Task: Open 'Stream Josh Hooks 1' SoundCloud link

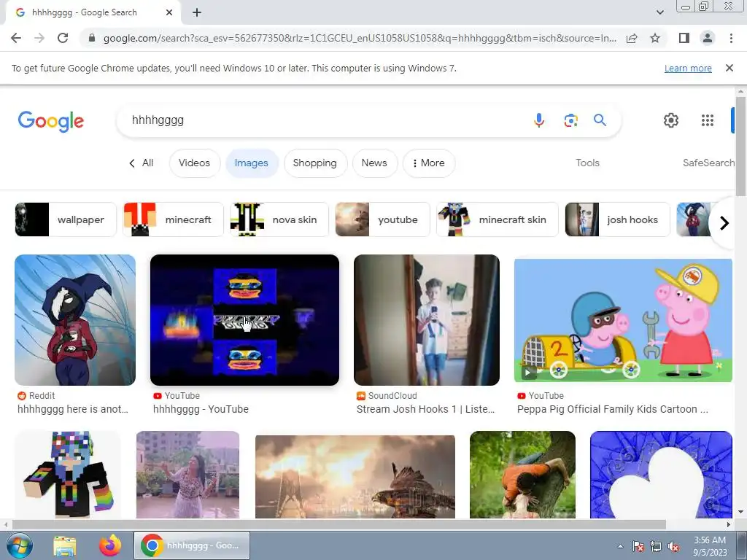Action: [426, 409]
